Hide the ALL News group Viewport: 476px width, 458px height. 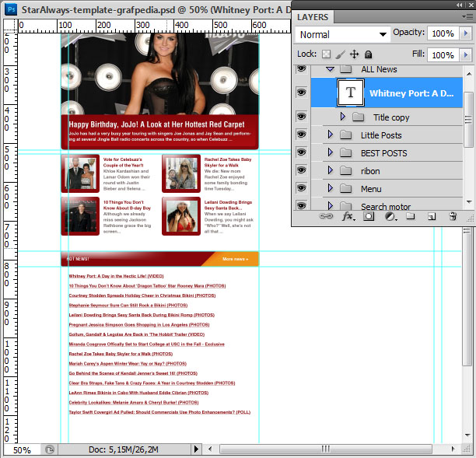pyautogui.click(x=301, y=69)
